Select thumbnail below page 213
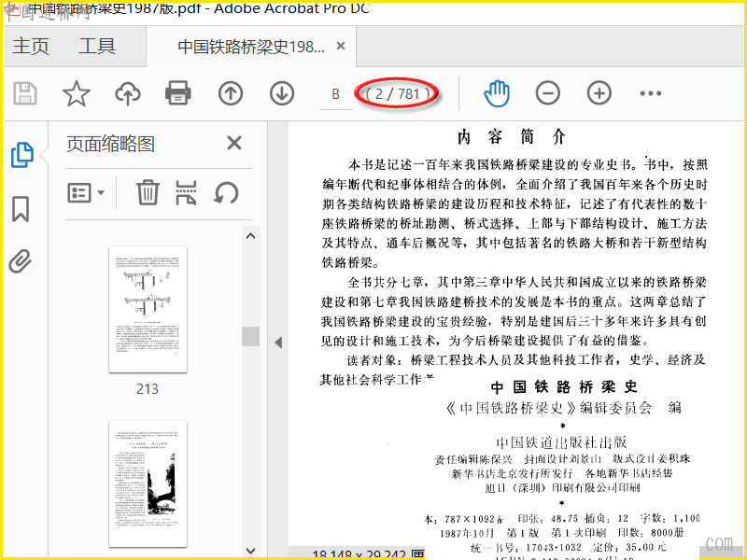The width and height of the screenshot is (747, 560). (148, 483)
